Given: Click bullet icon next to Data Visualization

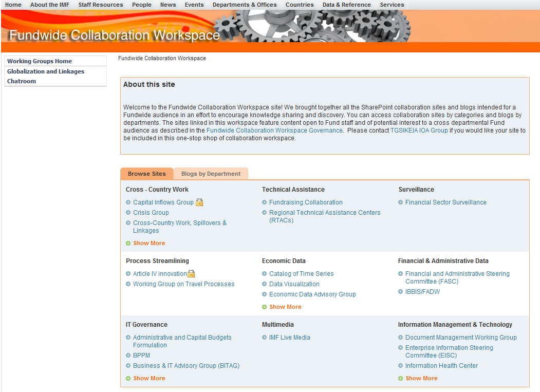Looking at the screenshot, I should (264, 284).
